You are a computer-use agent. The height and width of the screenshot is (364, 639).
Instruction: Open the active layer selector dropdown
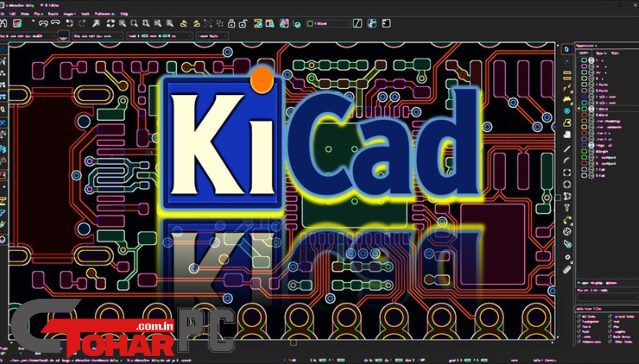click(x=328, y=23)
